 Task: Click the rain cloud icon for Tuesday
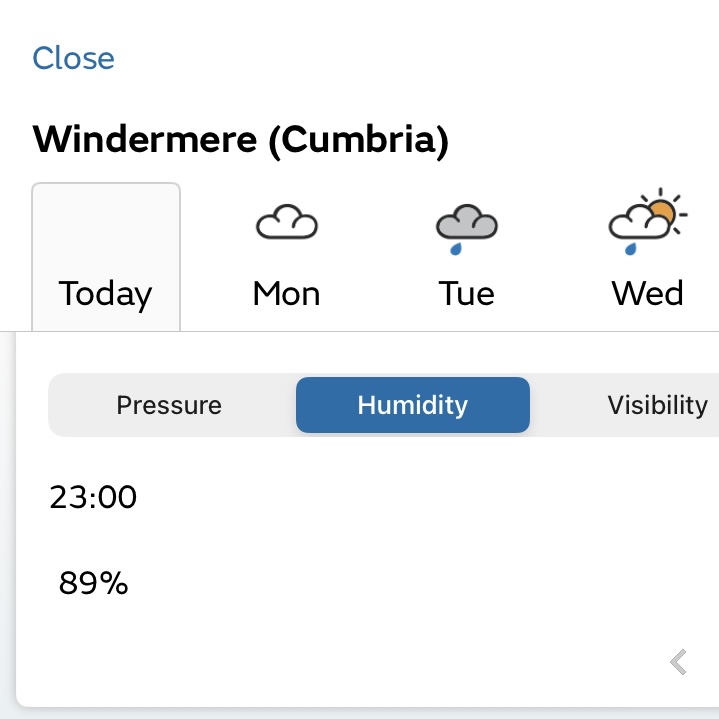[x=467, y=222]
